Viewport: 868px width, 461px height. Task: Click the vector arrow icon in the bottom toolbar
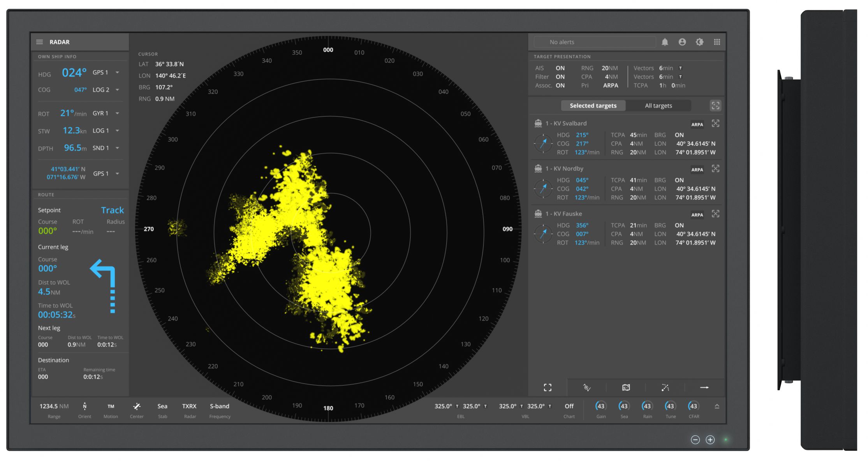pyautogui.click(x=704, y=387)
